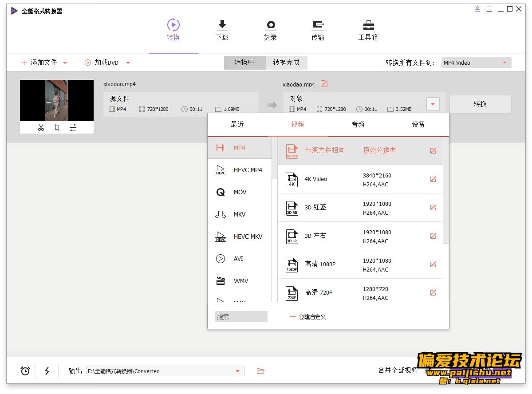Select the MP4 format in list

(x=240, y=148)
